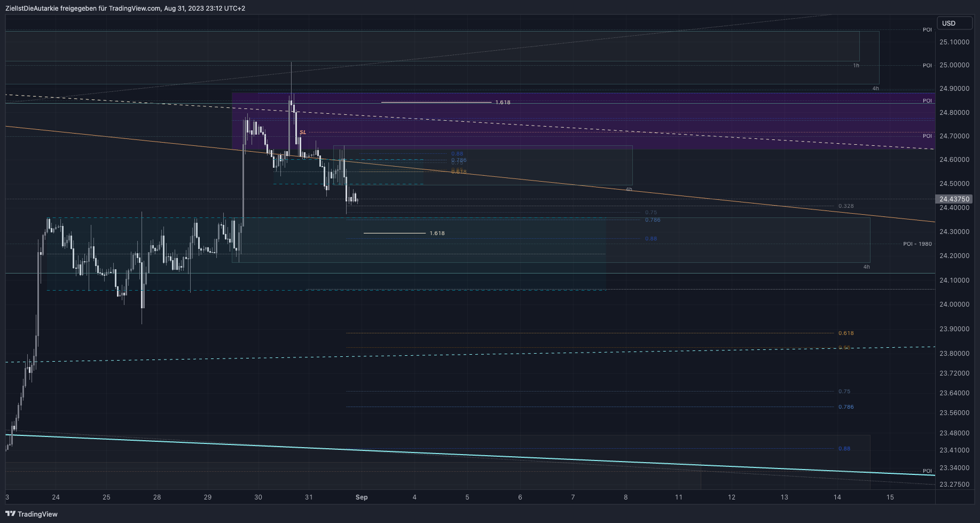The width and height of the screenshot is (980, 523).
Task: Select the 0.88 label near 23.41000
Action: click(844, 448)
